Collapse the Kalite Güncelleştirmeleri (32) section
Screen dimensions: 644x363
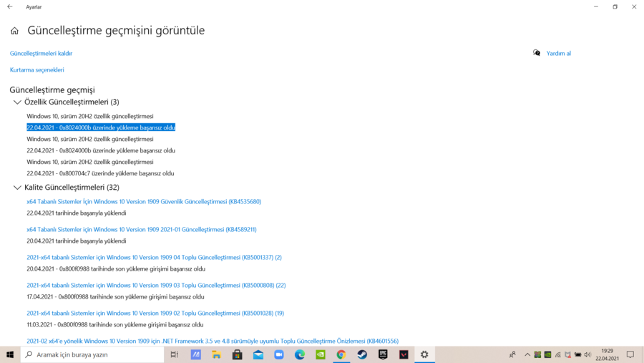(x=17, y=188)
